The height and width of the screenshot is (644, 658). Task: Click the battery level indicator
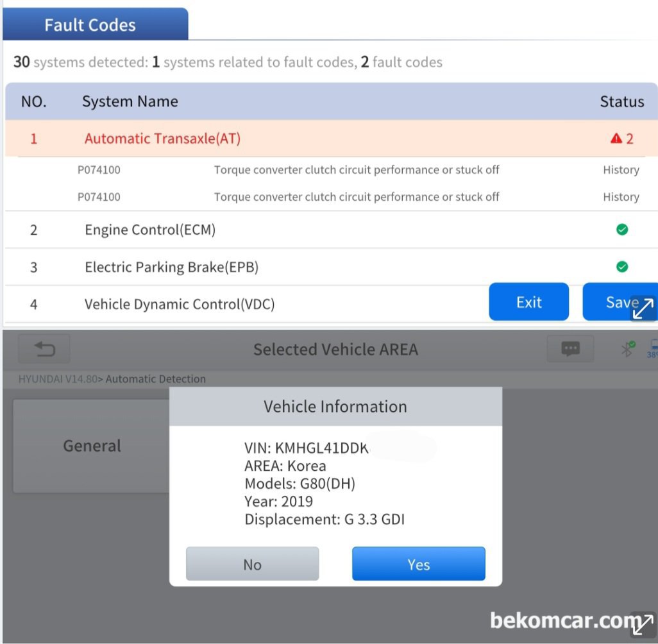(652, 348)
